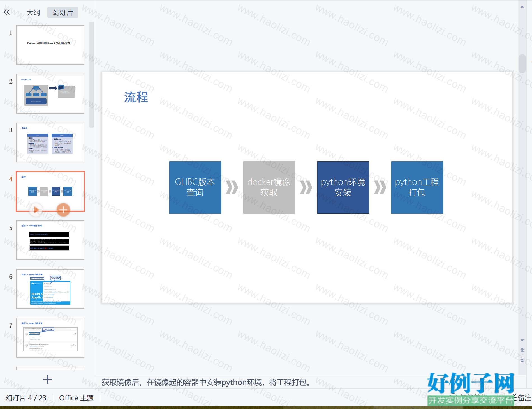
Task: Select the 流程 slide title
Action: pyautogui.click(x=136, y=97)
